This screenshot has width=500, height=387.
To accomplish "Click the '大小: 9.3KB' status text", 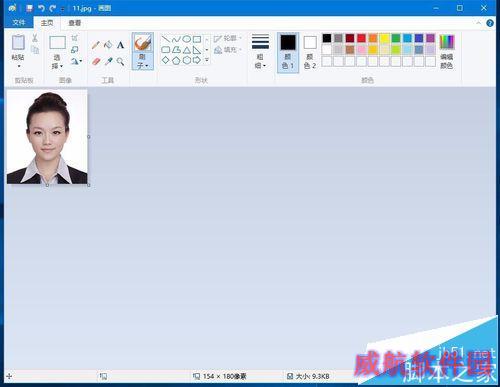I will coord(312,376).
